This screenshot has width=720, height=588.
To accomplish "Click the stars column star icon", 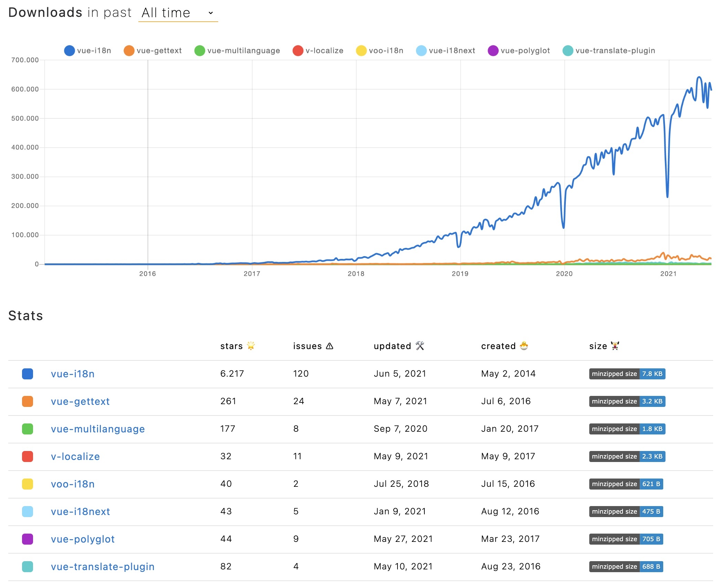I will (x=251, y=346).
